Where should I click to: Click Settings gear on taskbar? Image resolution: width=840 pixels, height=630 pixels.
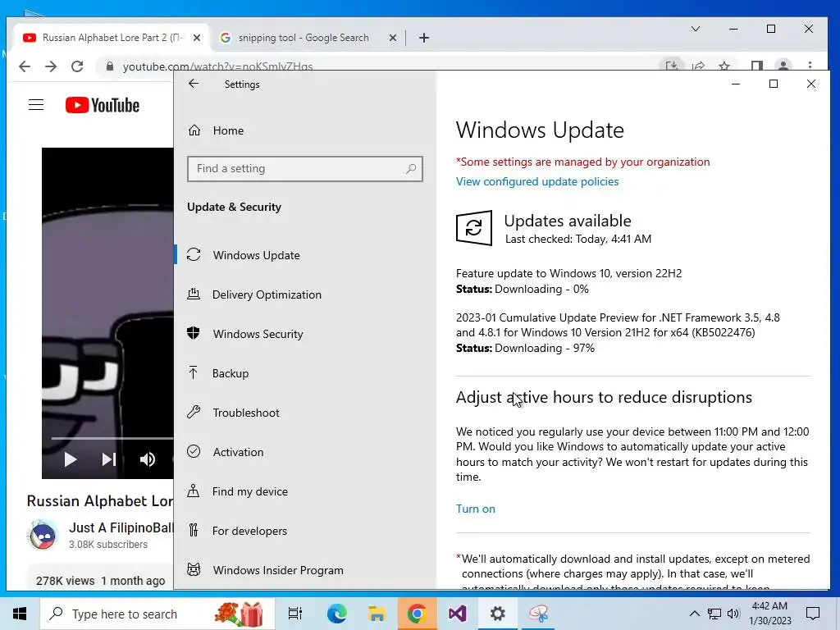[x=498, y=614]
